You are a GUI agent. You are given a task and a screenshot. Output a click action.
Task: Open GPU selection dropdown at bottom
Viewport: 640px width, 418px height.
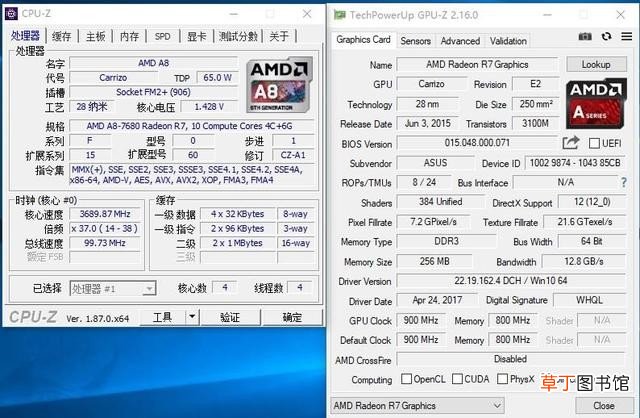[417, 405]
